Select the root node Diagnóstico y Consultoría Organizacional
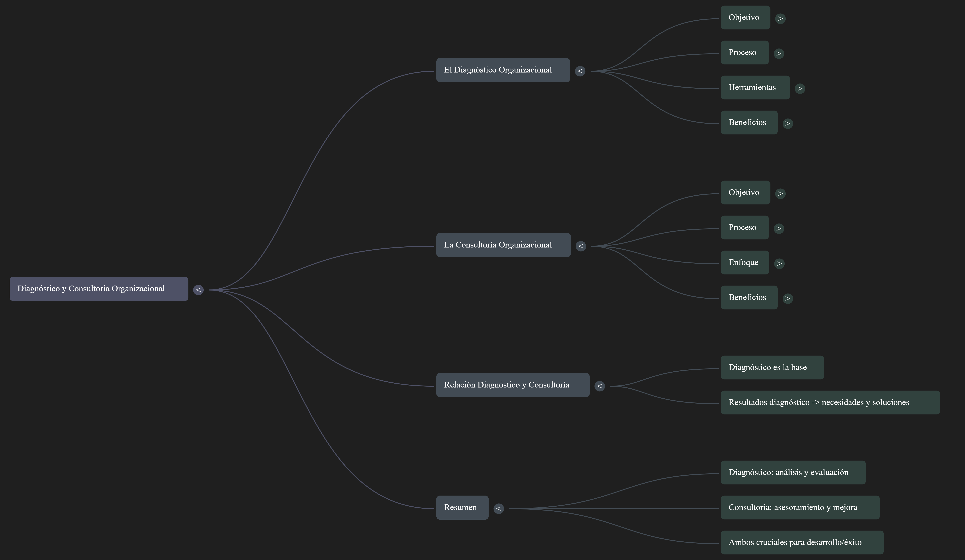Screen dimensions: 965x560 click(99, 289)
